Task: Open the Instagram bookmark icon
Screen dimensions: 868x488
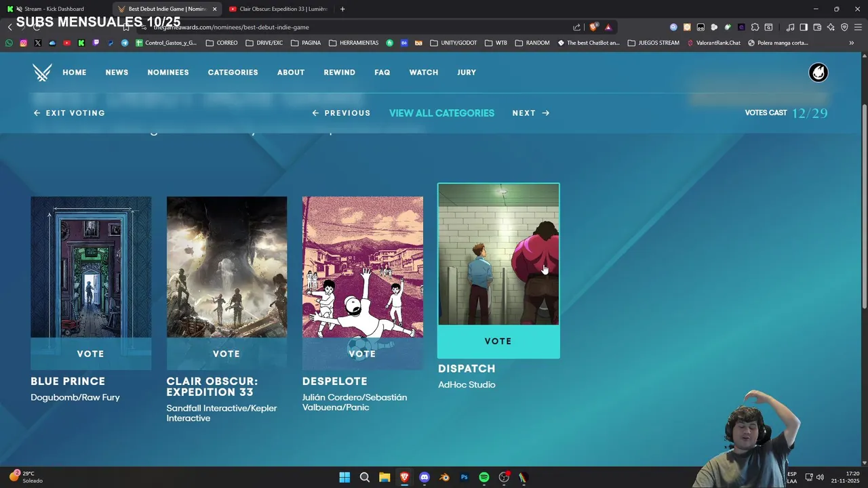Action: pyautogui.click(x=23, y=43)
